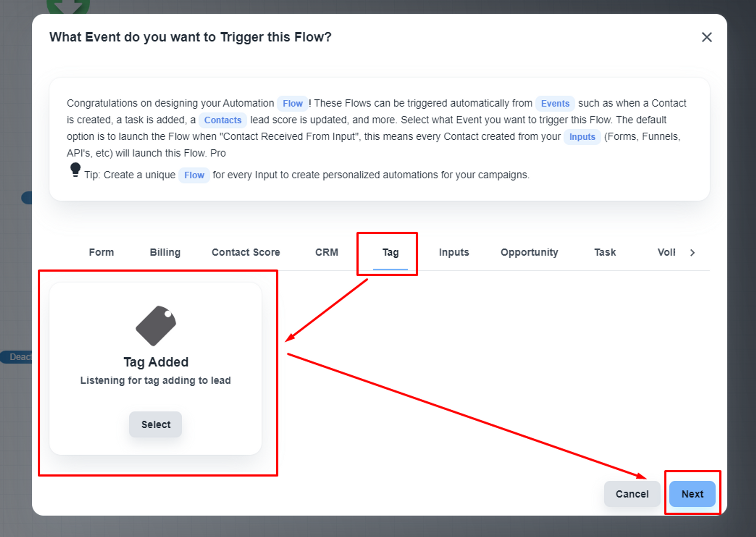Click the Tag Added tag icon
756x537 pixels.
click(x=156, y=325)
